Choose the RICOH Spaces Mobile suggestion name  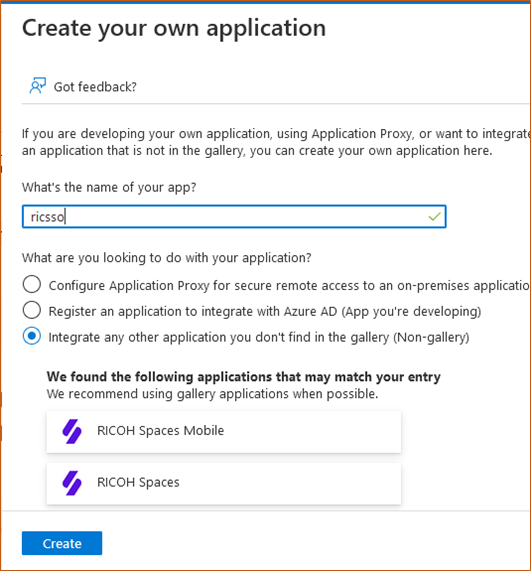(x=161, y=430)
